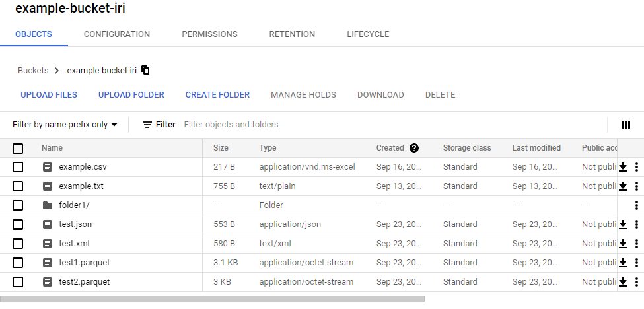
Task: Open the Lifecycle tab
Action: click(x=368, y=34)
